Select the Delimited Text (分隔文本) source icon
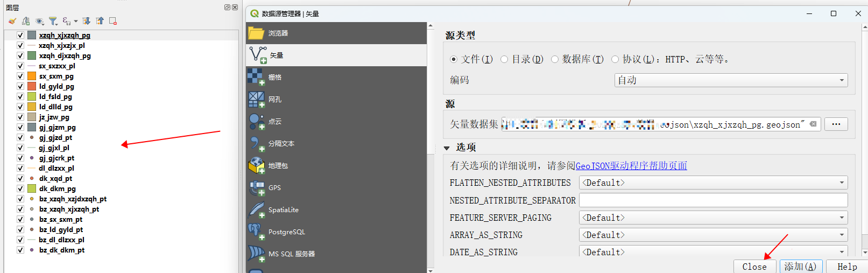The height and width of the screenshot is (273, 868). [256, 144]
